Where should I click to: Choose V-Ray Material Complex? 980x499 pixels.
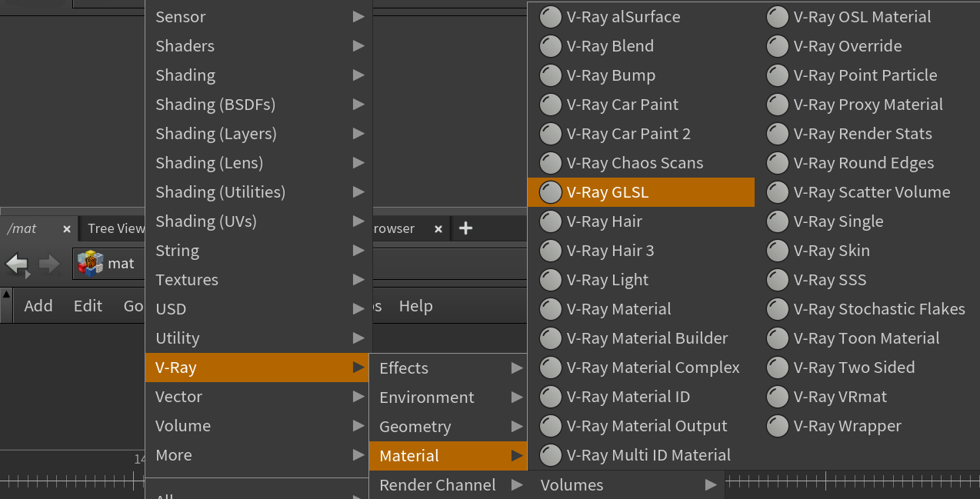click(x=642, y=368)
